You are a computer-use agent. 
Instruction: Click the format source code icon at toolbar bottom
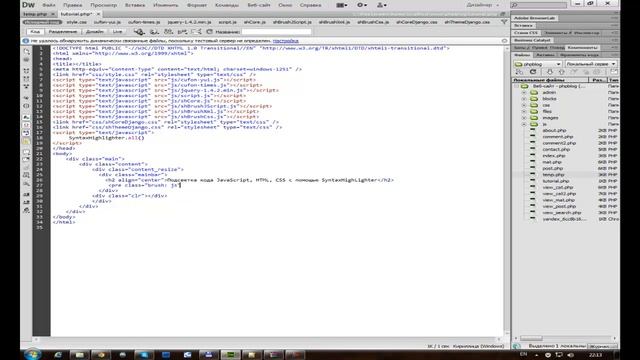point(27,211)
